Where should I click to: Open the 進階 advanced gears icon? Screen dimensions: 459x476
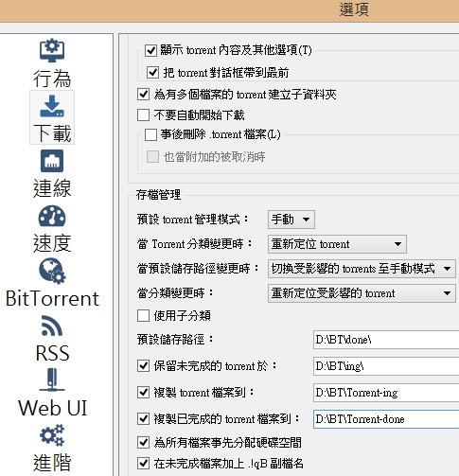pyautogui.click(x=52, y=435)
